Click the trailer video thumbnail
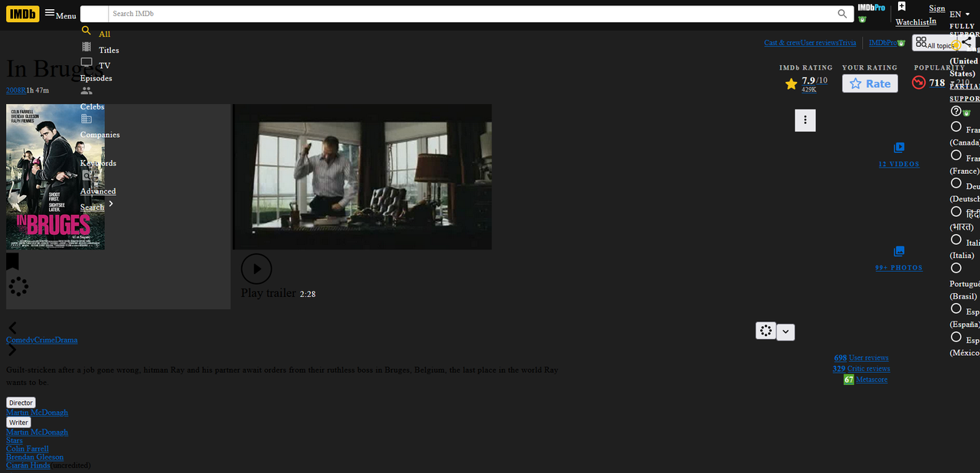The height and width of the screenshot is (473, 980). (362, 177)
